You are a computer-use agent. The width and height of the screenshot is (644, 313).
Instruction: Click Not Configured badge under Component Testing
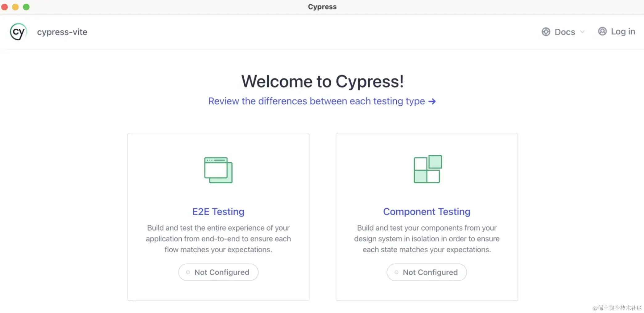click(x=427, y=272)
